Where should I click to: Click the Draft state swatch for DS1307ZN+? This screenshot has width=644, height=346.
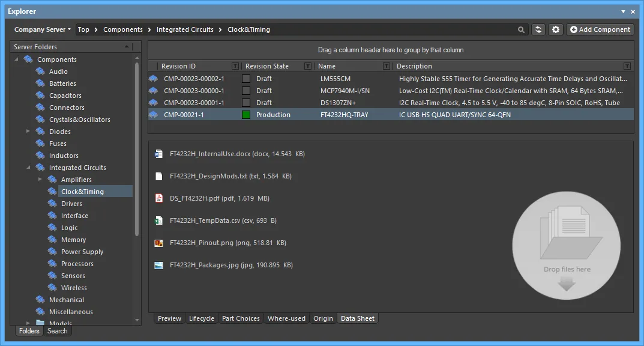point(246,103)
